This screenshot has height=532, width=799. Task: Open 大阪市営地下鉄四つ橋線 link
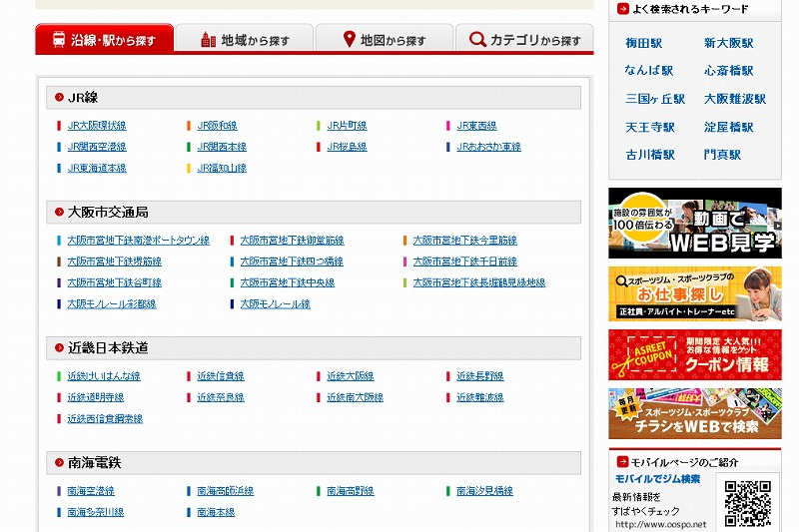coord(292,262)
